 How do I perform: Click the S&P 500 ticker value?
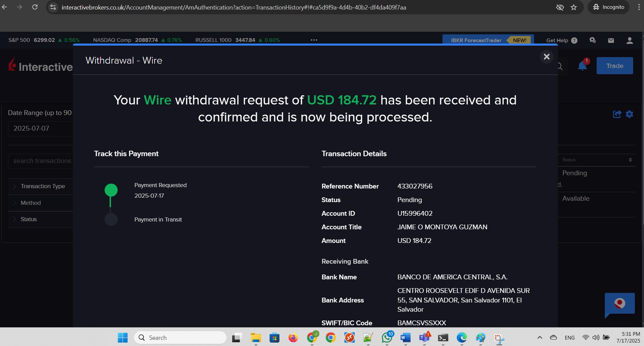[44, 40]
